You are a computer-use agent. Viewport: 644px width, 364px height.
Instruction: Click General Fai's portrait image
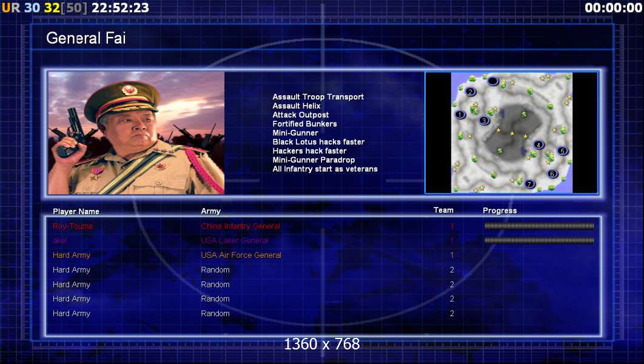pyautogui.click(x=136, y=133)
